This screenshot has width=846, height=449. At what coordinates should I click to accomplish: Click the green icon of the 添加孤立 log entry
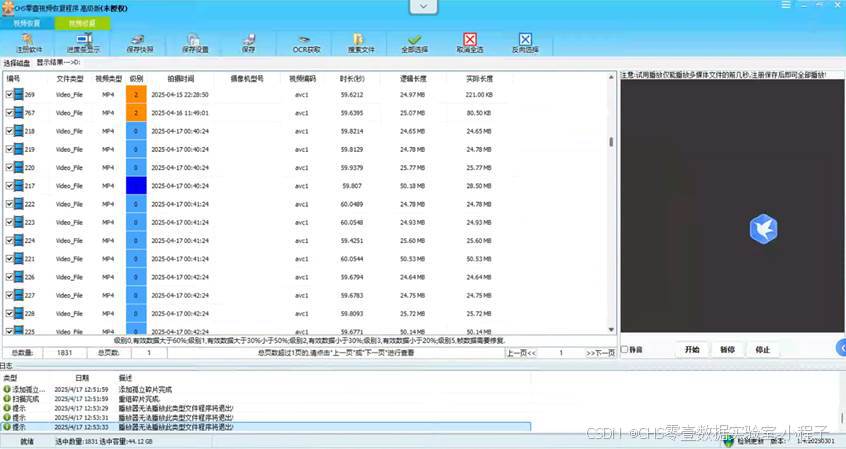pos(6,389)
